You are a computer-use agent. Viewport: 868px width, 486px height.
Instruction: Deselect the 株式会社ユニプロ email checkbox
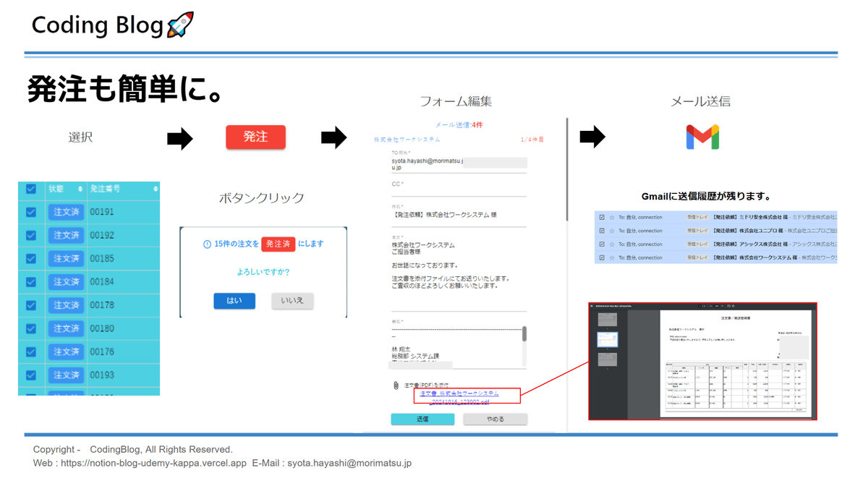(602, 231)
